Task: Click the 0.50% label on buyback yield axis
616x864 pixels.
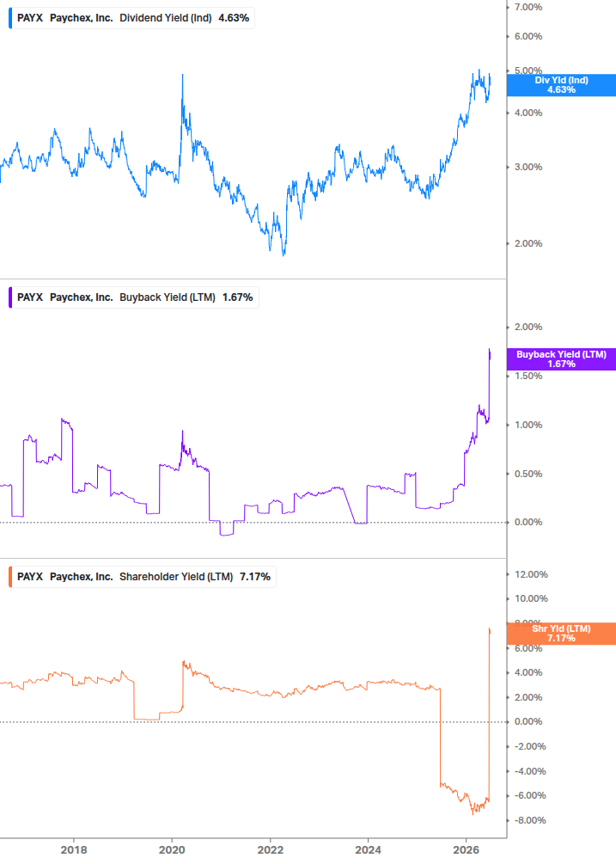Action: coord(528,474)
